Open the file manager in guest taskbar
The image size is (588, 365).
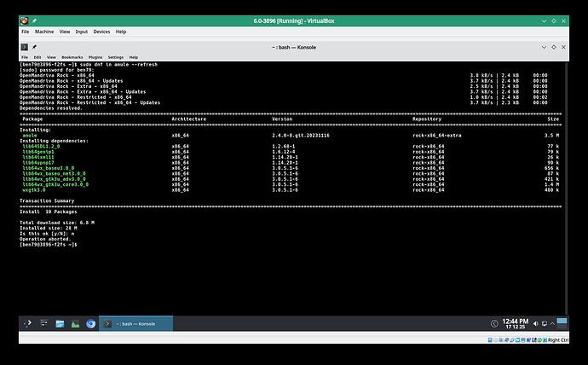pos(60,324)
